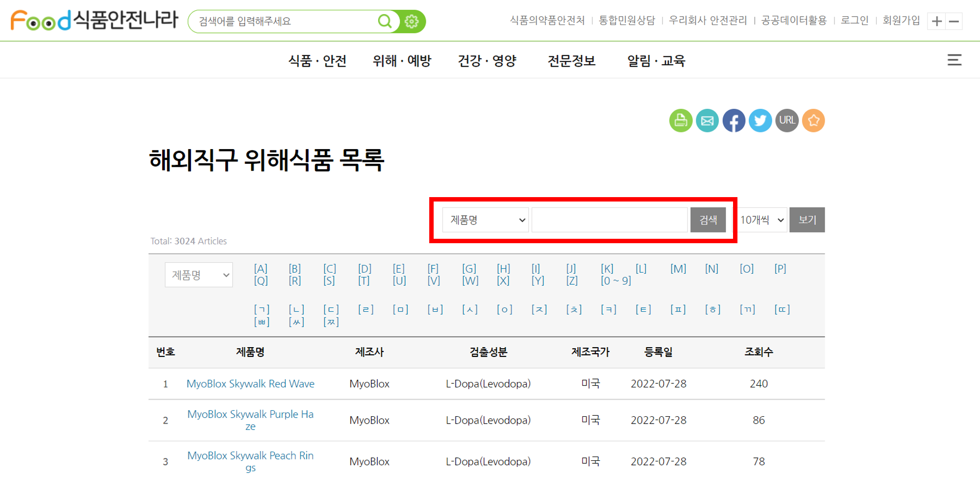This screenshot has height=481, width=980.
Task: Open the 제품명 search field dropdown
Action: coord(485,220)
